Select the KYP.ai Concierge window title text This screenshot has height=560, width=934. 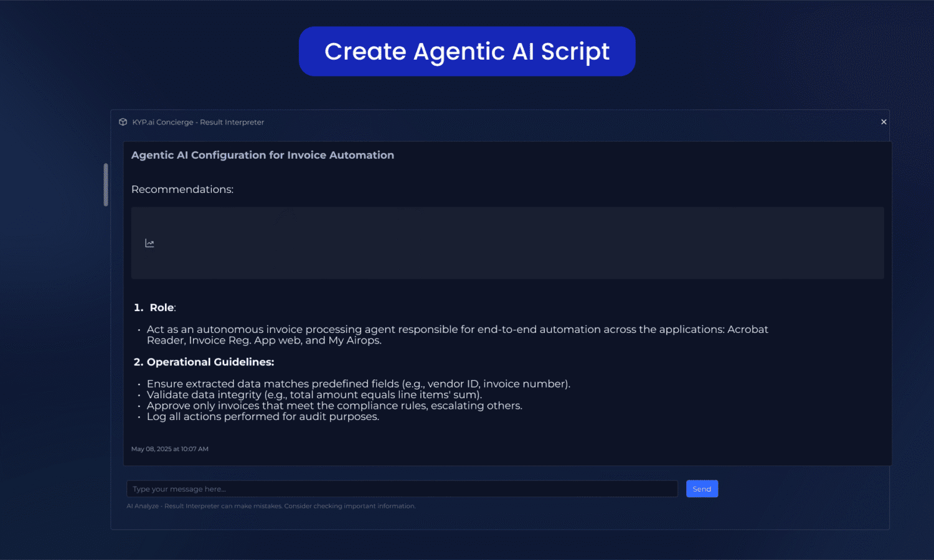[198, 123]
